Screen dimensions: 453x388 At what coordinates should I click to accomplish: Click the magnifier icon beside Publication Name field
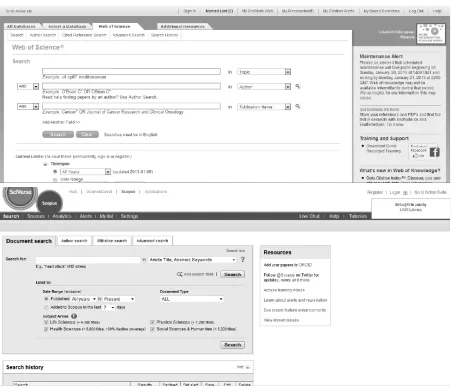click(x=298, y=106)
